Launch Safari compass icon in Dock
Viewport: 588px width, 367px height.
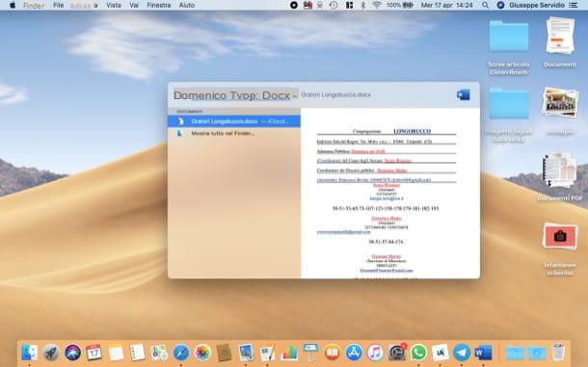pyautogui.click(x=181, y=353)
